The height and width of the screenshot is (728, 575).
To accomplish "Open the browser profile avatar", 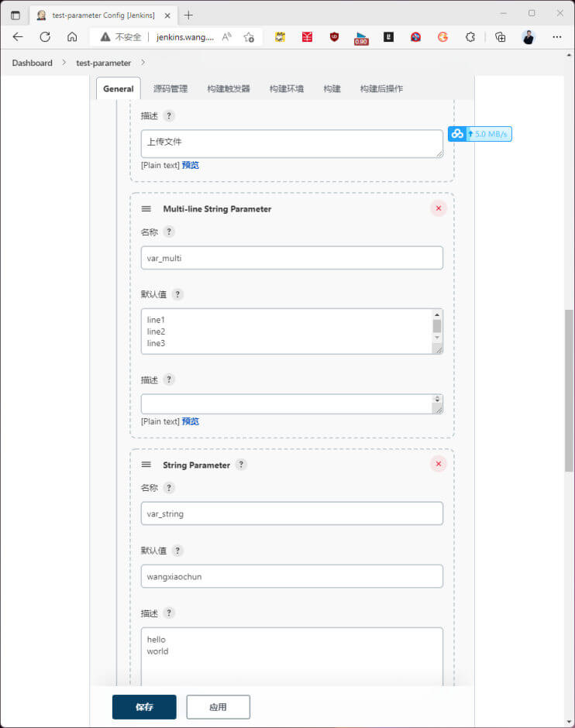I will [x=528, y=36].
